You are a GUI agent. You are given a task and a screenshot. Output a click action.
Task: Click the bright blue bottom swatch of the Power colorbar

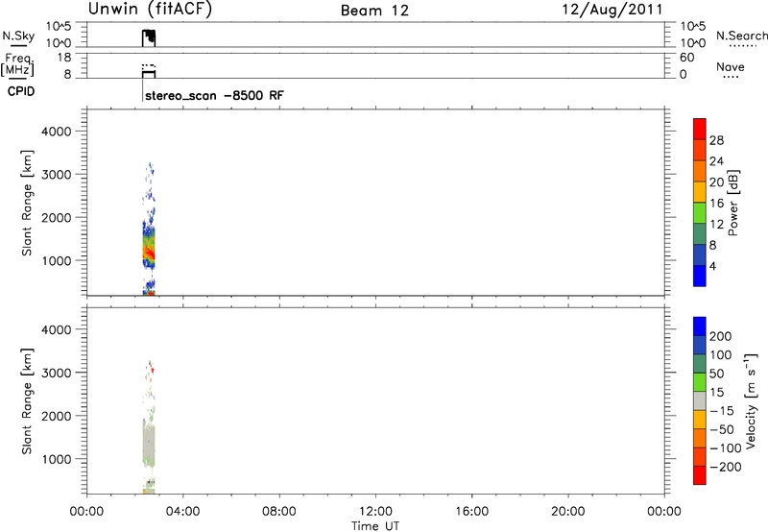pos(700,276)
